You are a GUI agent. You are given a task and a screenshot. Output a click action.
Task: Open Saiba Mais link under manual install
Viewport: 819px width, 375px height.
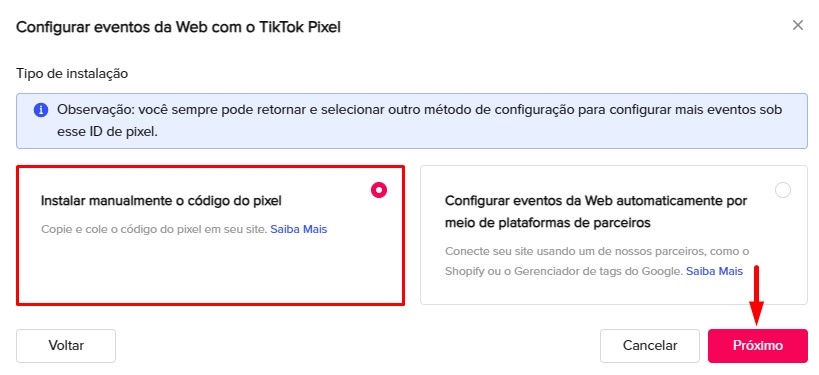point(299,229)
